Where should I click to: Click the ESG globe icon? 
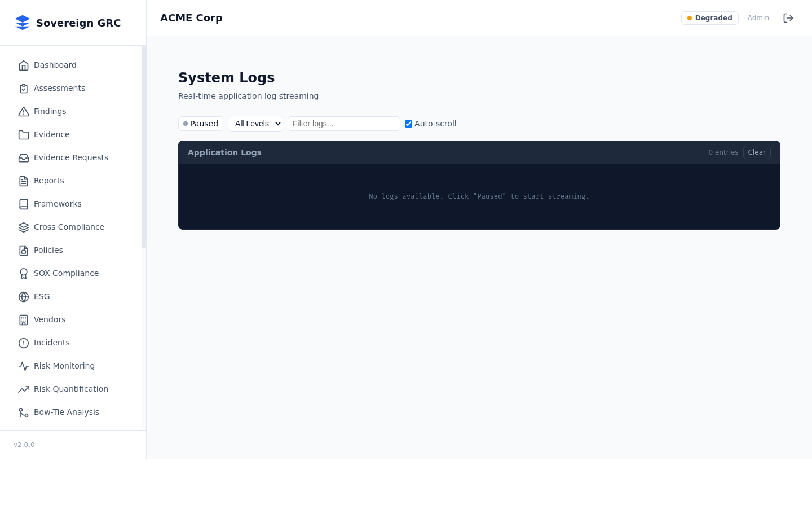[x=24, y=296]
